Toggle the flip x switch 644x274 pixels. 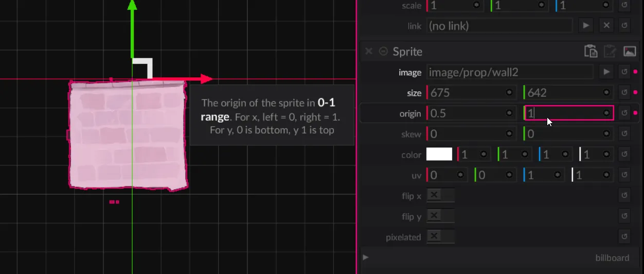pyautogui.click(x=440, y=195)
